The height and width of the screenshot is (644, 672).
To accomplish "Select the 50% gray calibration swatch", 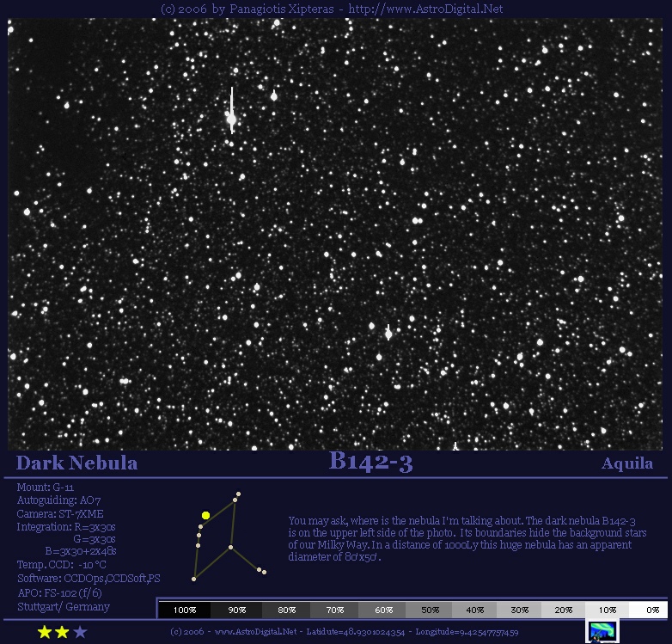I will tap(431, 609).
